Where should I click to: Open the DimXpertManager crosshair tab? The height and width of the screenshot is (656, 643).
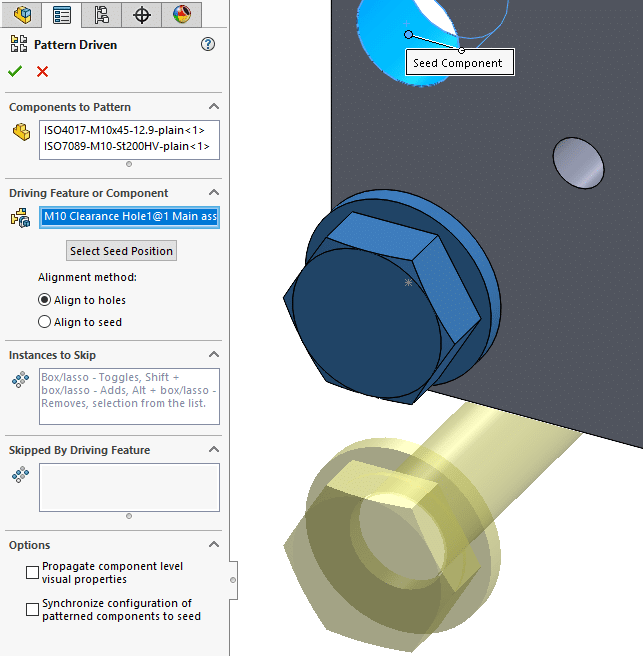coord(141,14)
